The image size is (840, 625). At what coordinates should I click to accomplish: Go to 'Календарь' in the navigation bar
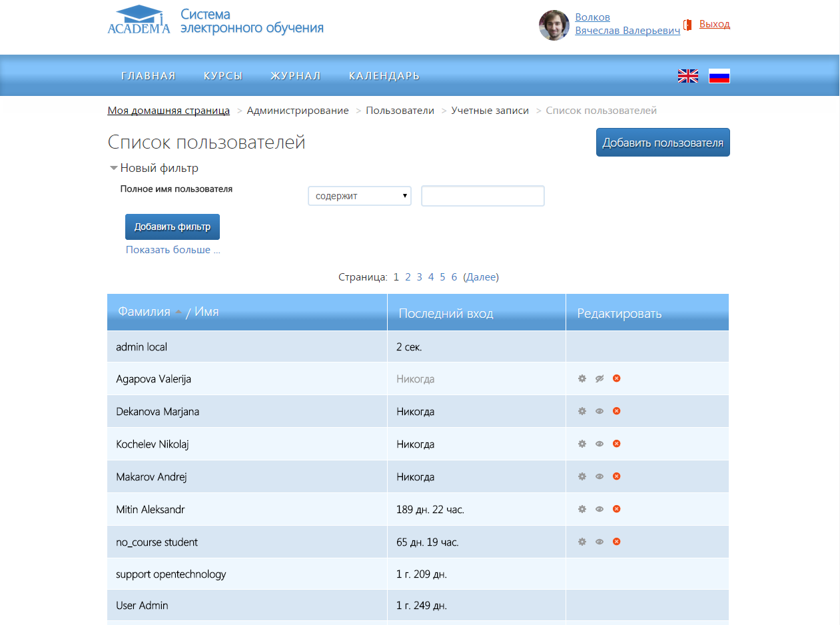point(384,76)
